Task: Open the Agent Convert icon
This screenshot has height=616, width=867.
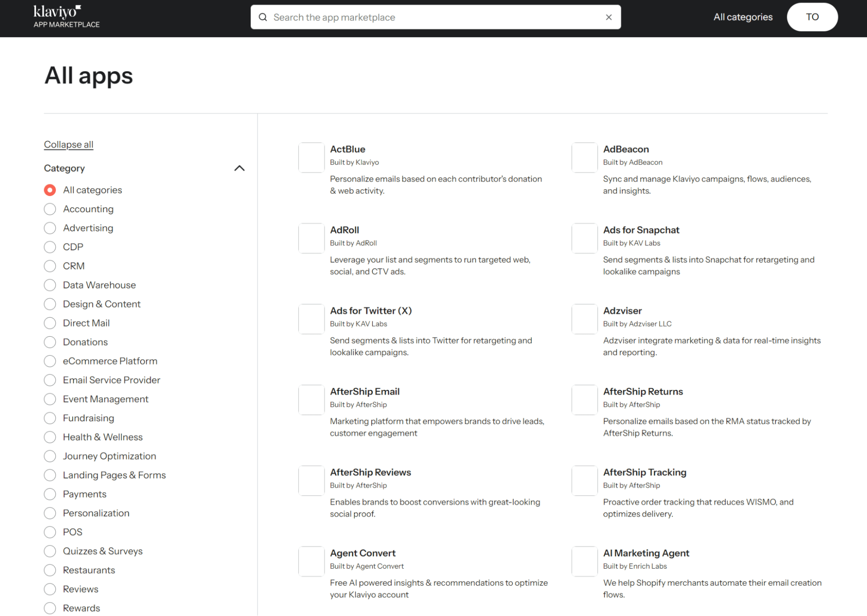Action: click(311, 561)
